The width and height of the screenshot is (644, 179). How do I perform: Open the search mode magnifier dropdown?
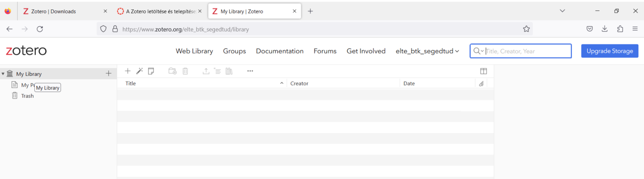coord(478,51)
